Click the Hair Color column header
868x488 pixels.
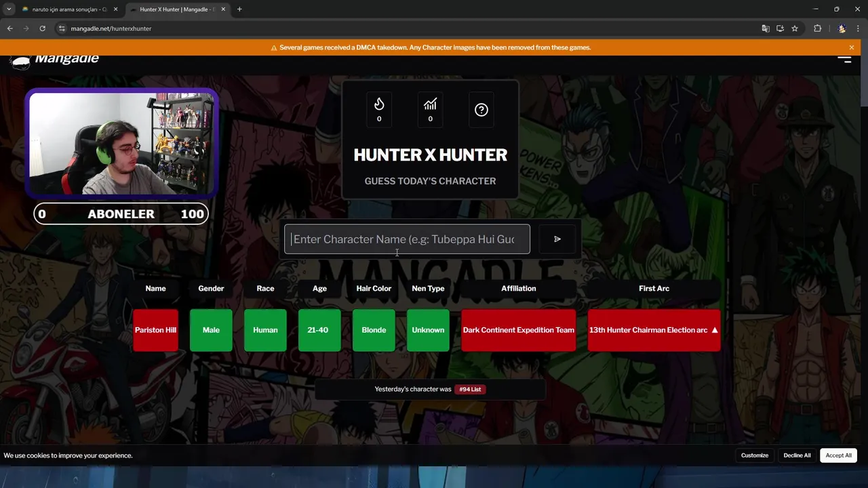pos(374,289)
